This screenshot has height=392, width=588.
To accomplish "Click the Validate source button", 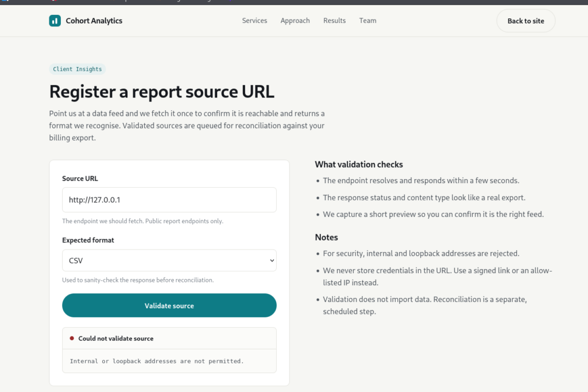I will tap(169, 305).
